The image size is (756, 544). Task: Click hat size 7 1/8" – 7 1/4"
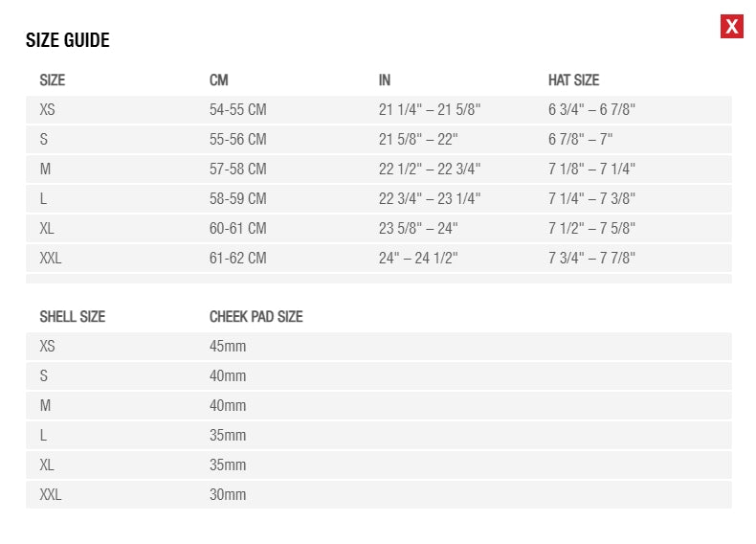[591, 170]
